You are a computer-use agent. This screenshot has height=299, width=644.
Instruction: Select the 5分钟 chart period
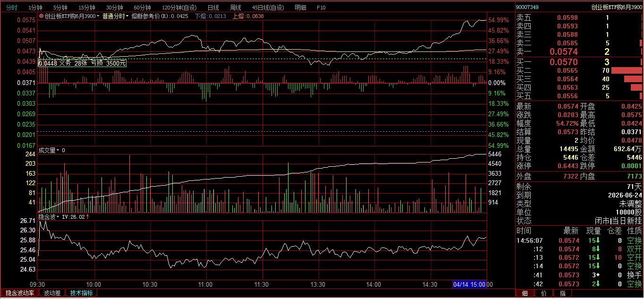click(60, 8)
